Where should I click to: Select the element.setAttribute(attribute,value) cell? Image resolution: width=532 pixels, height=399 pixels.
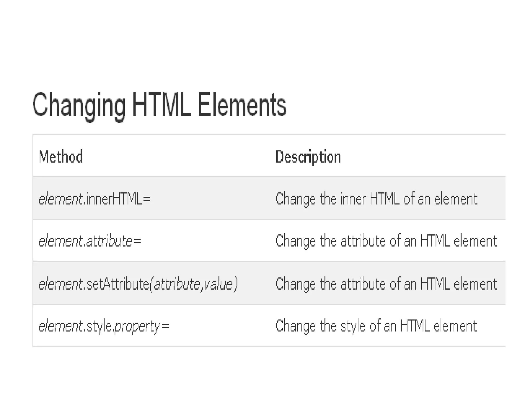[x=138, y=284]
